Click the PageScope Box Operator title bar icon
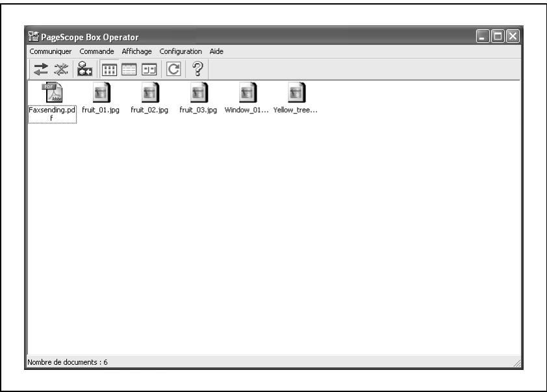The height and width of the screenshot is (392, 547). point(34,36)
